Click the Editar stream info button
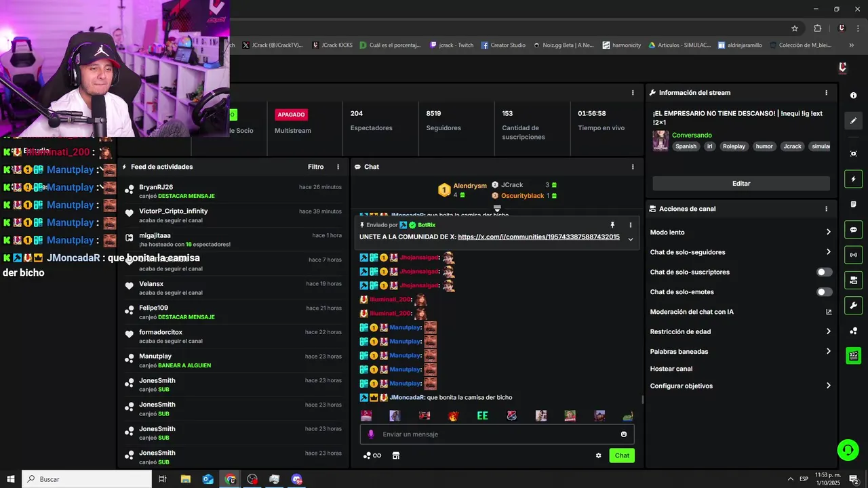868x488 pixels. (741, 184)
